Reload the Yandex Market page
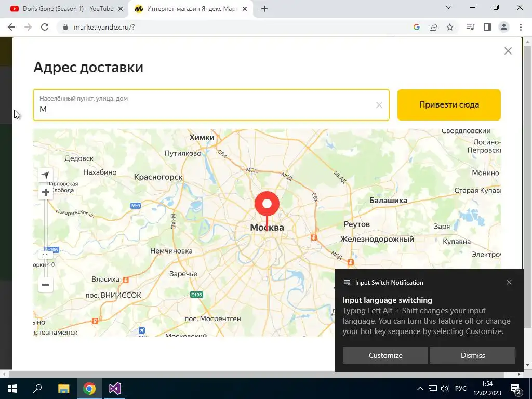 point(45,27)
